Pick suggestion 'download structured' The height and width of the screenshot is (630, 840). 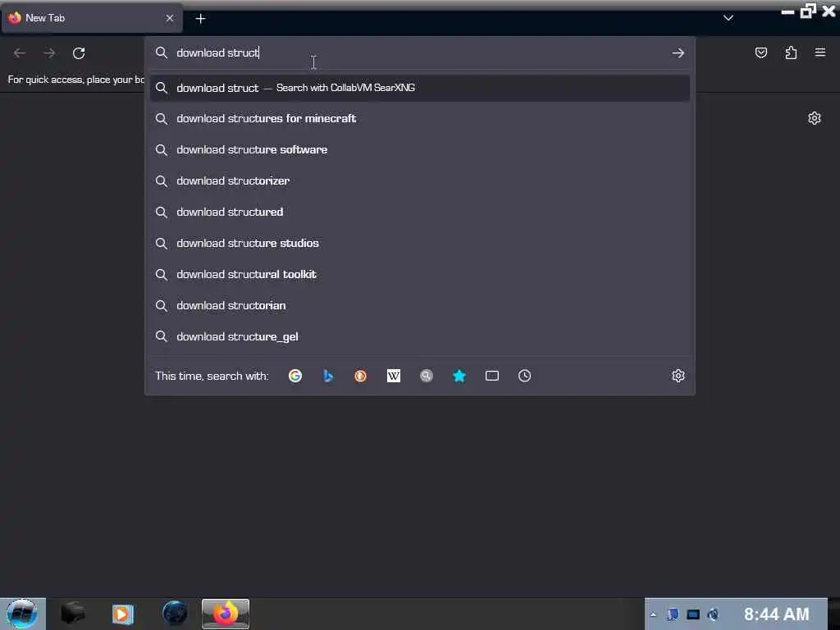(419, 212)
